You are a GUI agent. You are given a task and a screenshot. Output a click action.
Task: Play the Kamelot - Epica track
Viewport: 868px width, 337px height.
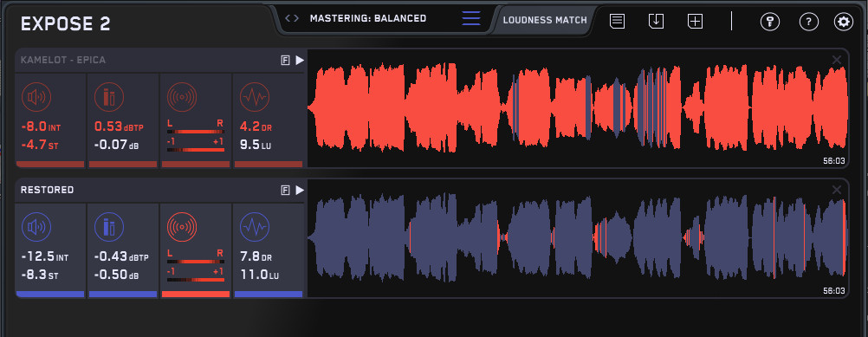point(300,60)
